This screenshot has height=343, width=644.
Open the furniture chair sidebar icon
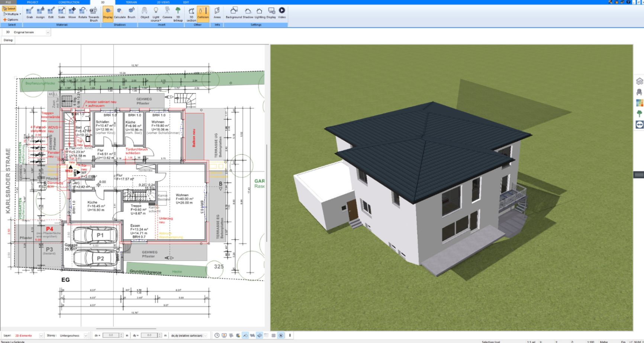(640, 92)
